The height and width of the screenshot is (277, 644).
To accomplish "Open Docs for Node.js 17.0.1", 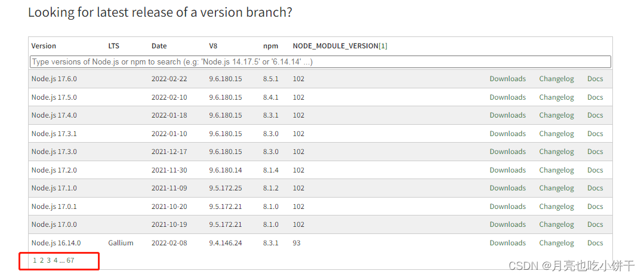I will [x=595, y=207].
